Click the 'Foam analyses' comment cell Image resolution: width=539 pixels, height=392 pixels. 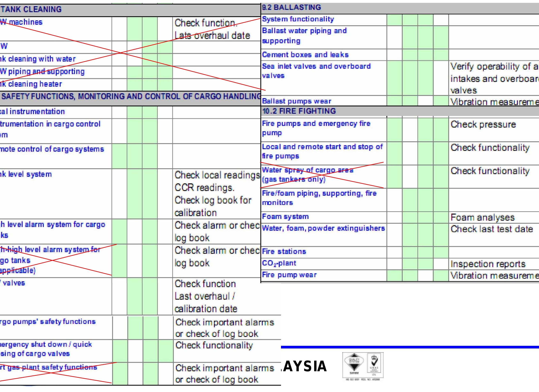[x=482, y=217]
